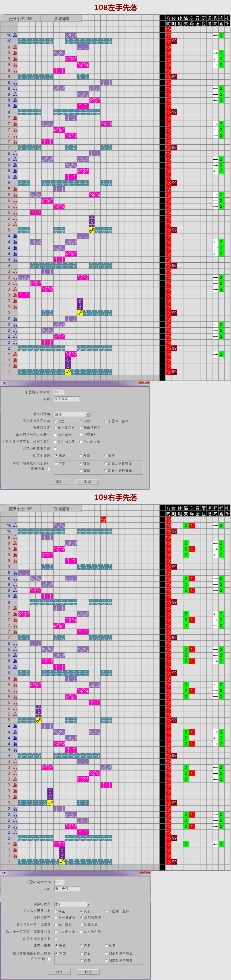Select the 10 后 row label in 109 grid
The image size is (231, 980).
(12, 525)
